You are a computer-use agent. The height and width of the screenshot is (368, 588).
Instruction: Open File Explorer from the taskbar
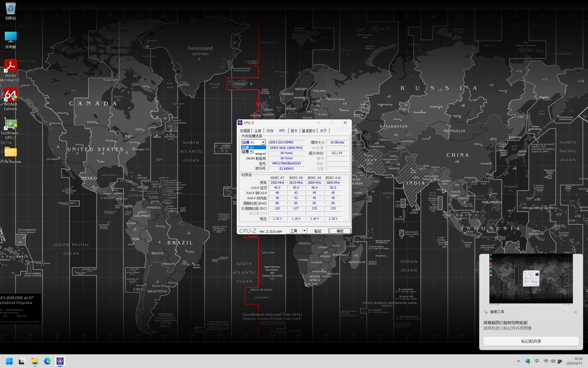(x=35, y=361)
